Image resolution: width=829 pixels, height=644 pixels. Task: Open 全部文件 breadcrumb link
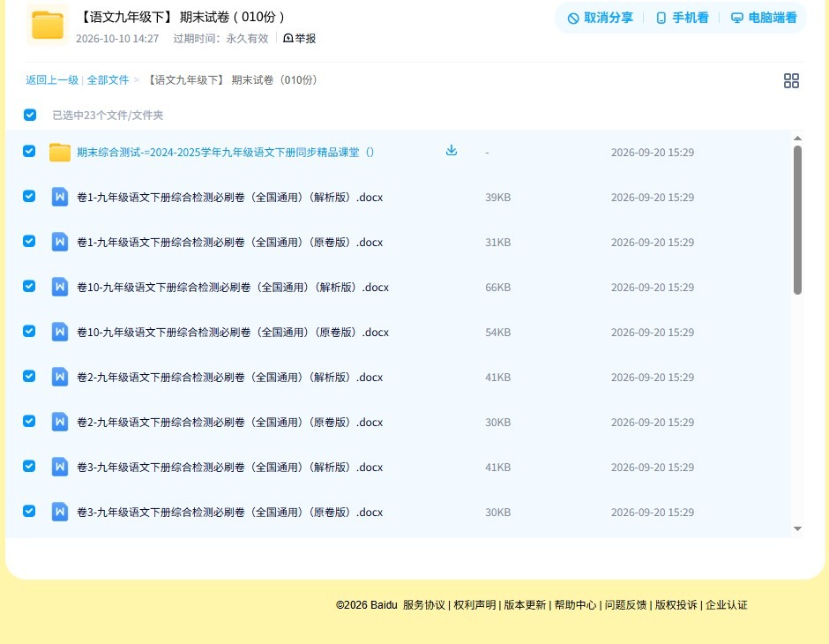(108, 80)
